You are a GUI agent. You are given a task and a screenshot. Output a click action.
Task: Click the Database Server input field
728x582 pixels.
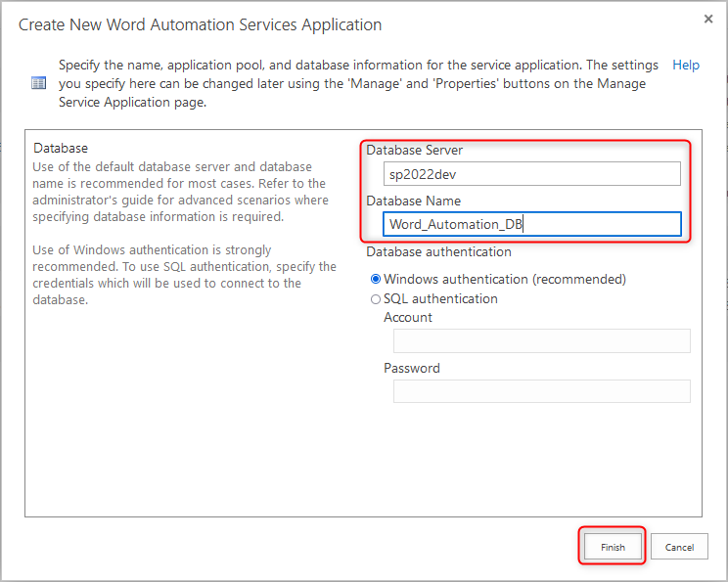coord(532,174)
